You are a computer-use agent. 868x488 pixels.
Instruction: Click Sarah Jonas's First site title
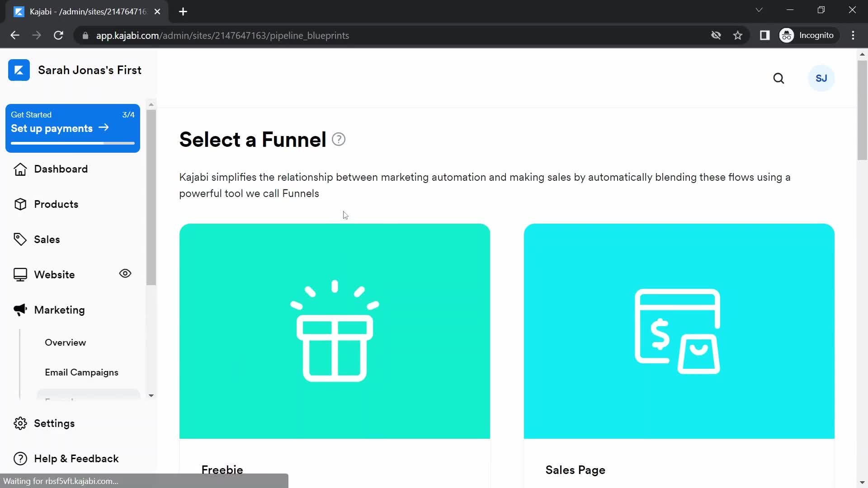point(90,70)
